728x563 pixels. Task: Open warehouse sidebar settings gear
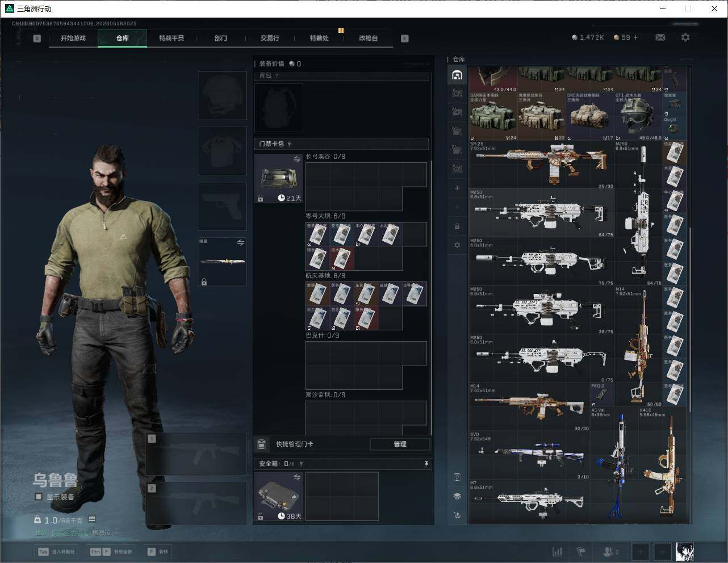457,245
